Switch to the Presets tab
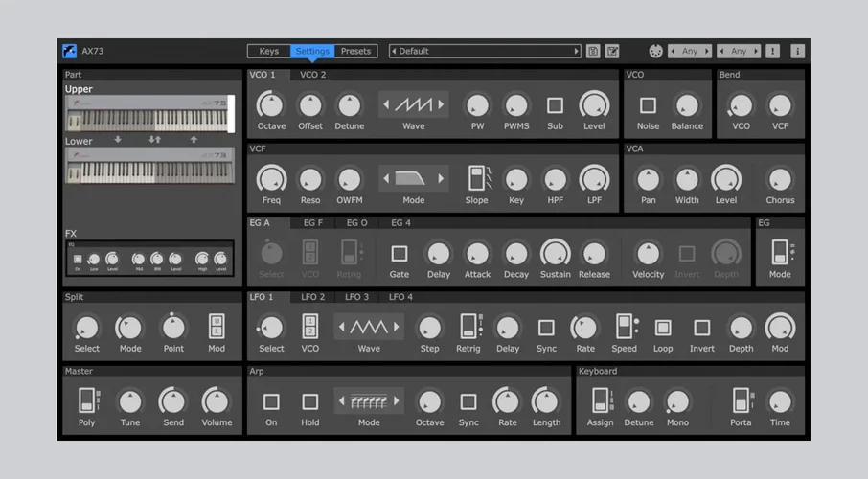The width and height of the screenshot is (868, 479). (x=355, y=52)
